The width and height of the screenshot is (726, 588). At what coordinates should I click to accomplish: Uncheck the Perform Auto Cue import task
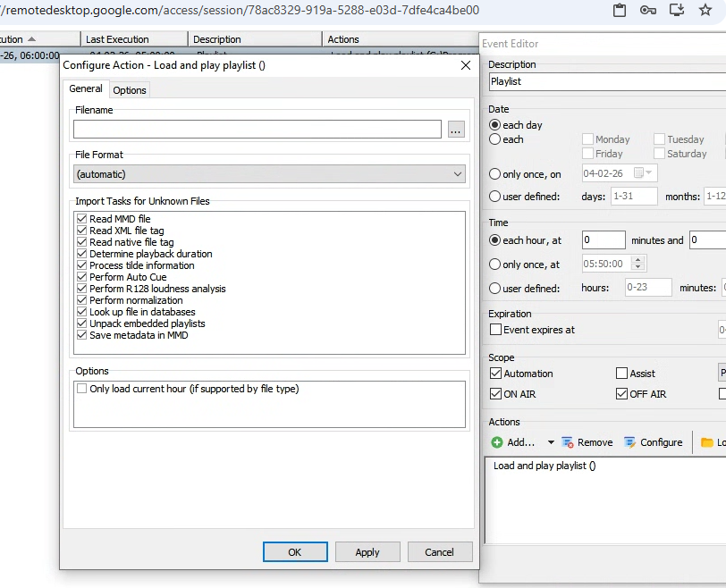click(82, 277)
